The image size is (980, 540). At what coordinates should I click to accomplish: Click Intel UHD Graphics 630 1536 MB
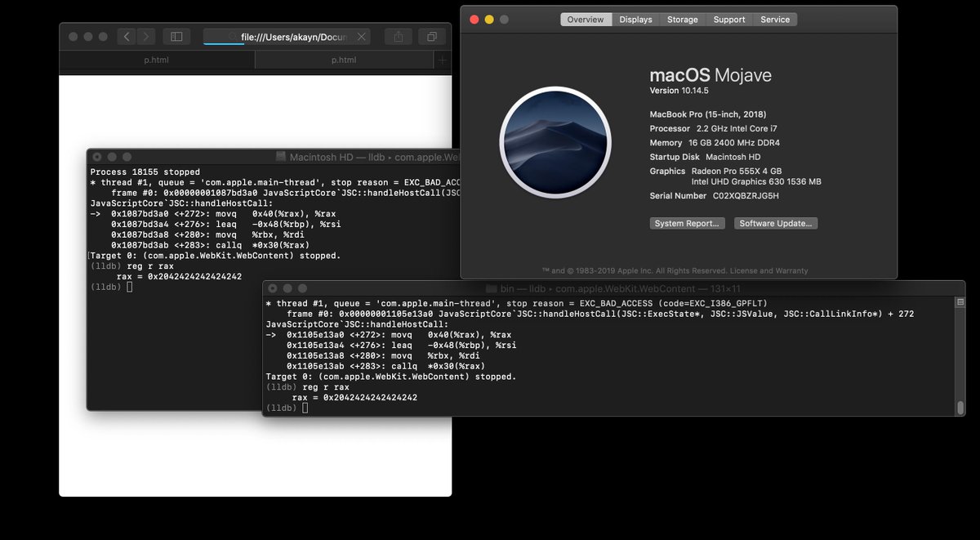pyautogui.click(x=756, y=181)
